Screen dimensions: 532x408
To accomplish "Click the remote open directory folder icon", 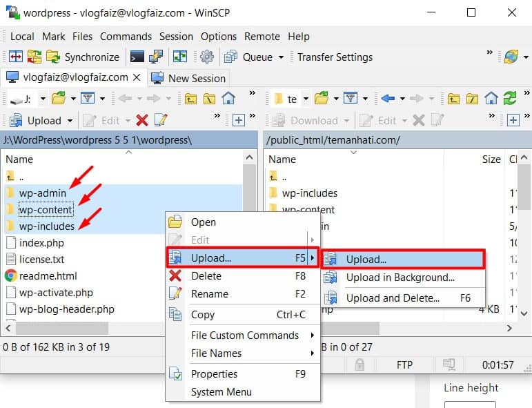I will pos(322,98).
